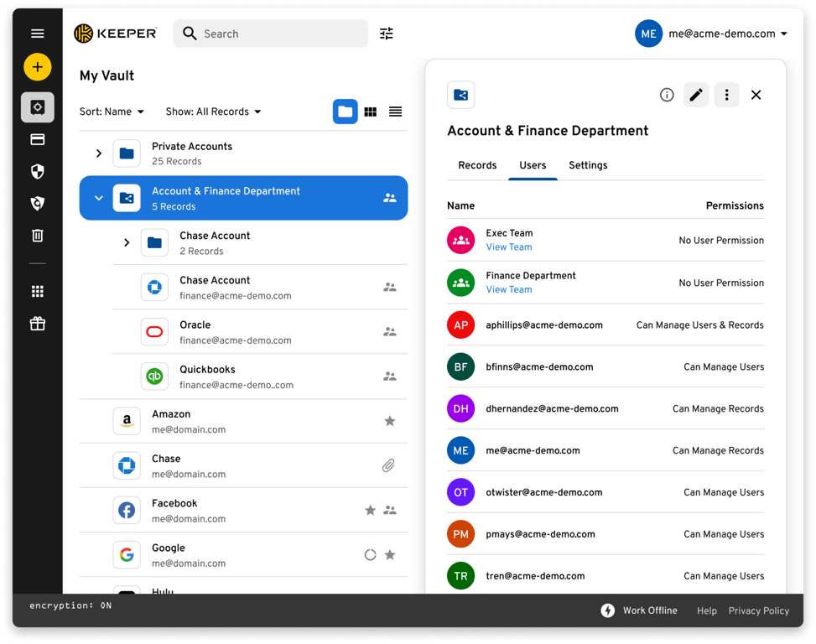Open the Show: All Records dropdown

(x=213, y=112)
